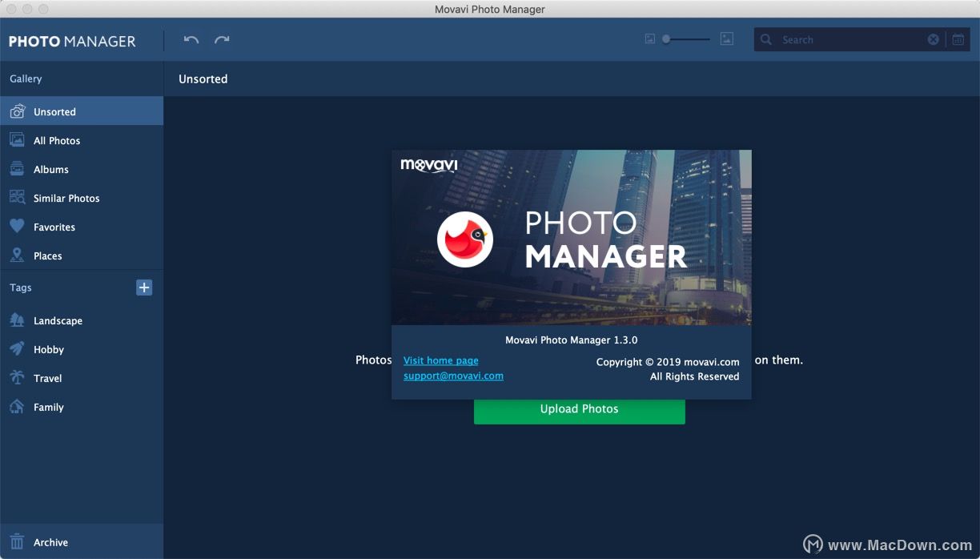Click the Tags sidebar heading
Screen dimensions: 980x559
pyautogui.click(x=21, y=288)
